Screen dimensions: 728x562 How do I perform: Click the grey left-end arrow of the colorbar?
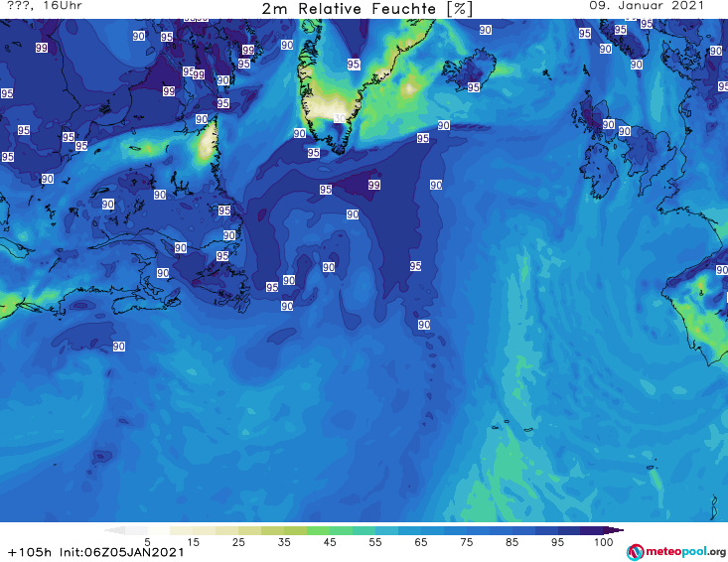114,530
